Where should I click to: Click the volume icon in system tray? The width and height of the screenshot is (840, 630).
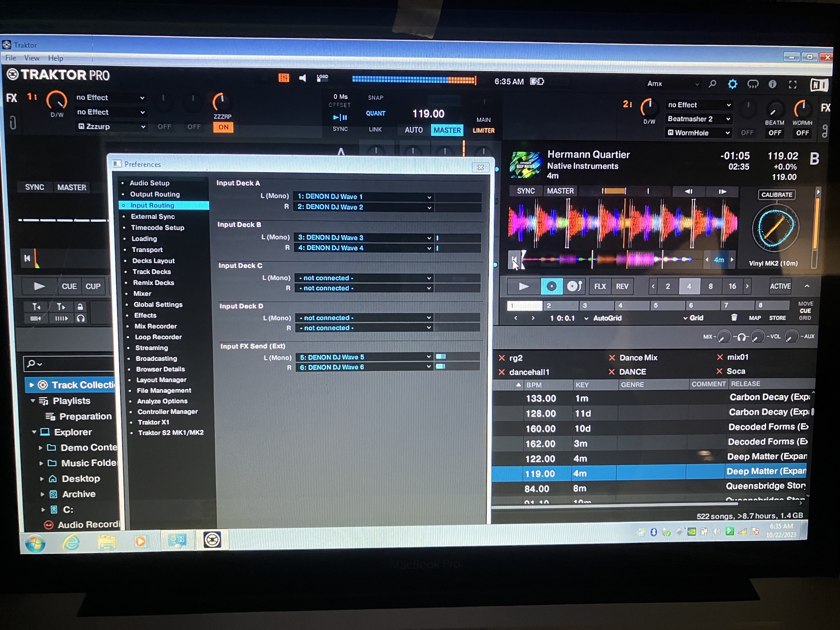(x=717, y=531)
